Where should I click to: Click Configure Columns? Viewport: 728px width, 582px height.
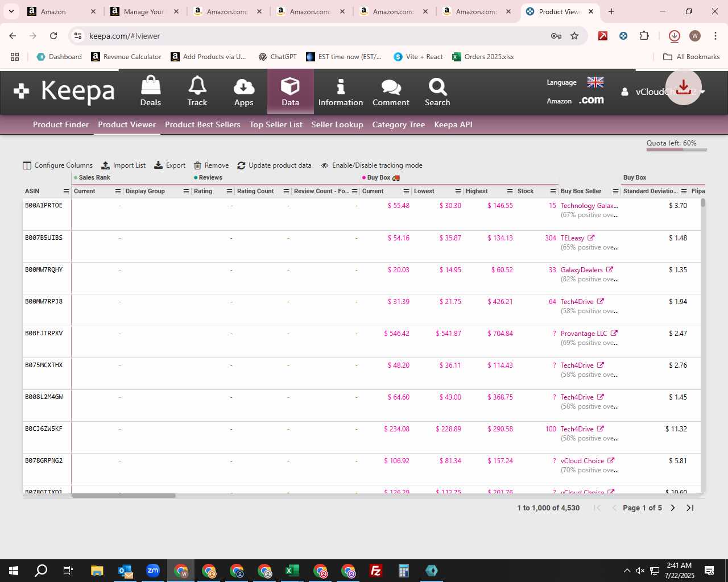(x=57, y=165)
